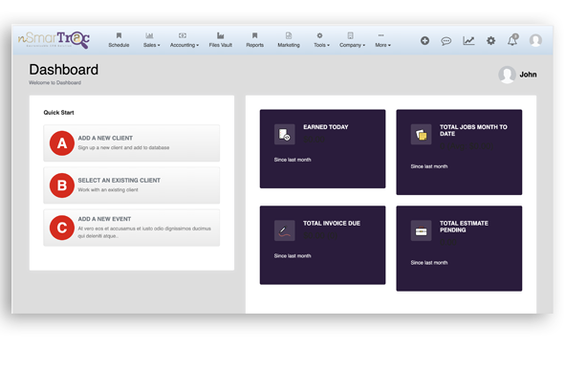Open settings gear icon
587x392 pixels.
(490, 41)
